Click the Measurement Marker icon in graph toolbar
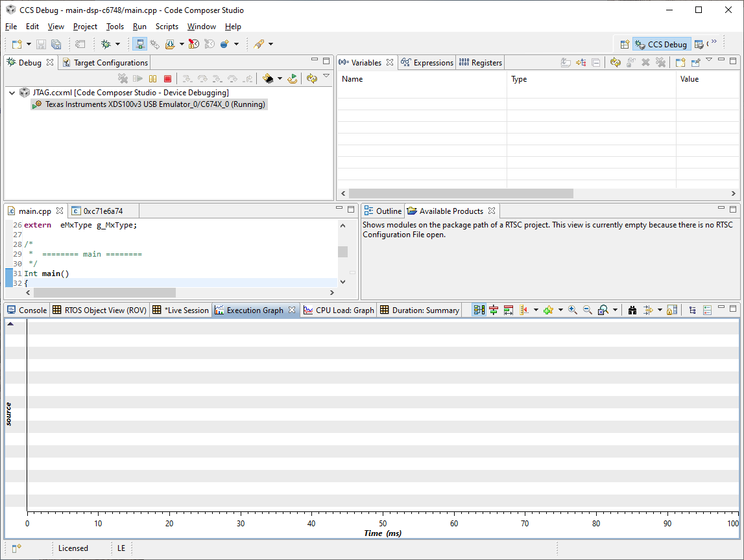The width and height of the screenshot is (744, 560). pyautogui.click(x=524, y=310)
